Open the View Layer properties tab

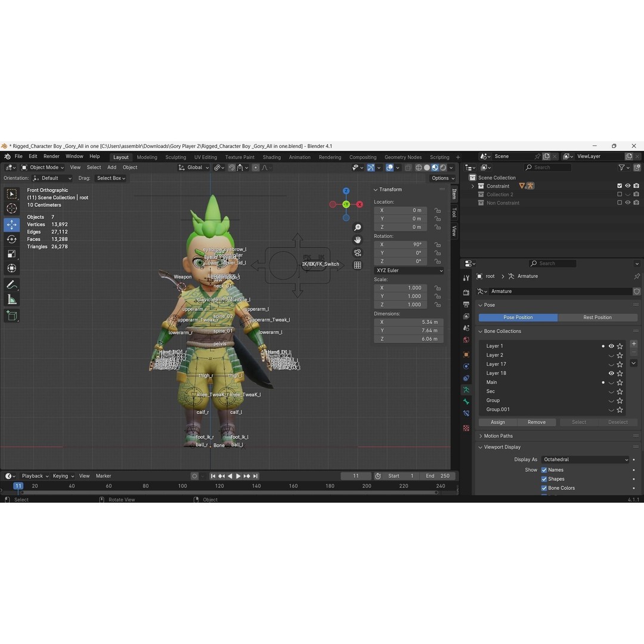pos(466,316)
